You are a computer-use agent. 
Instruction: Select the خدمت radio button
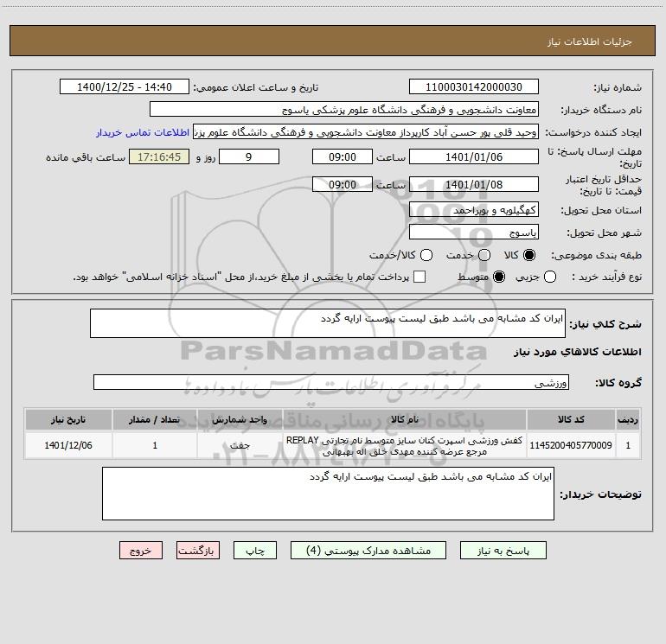(x=484, y=255)
